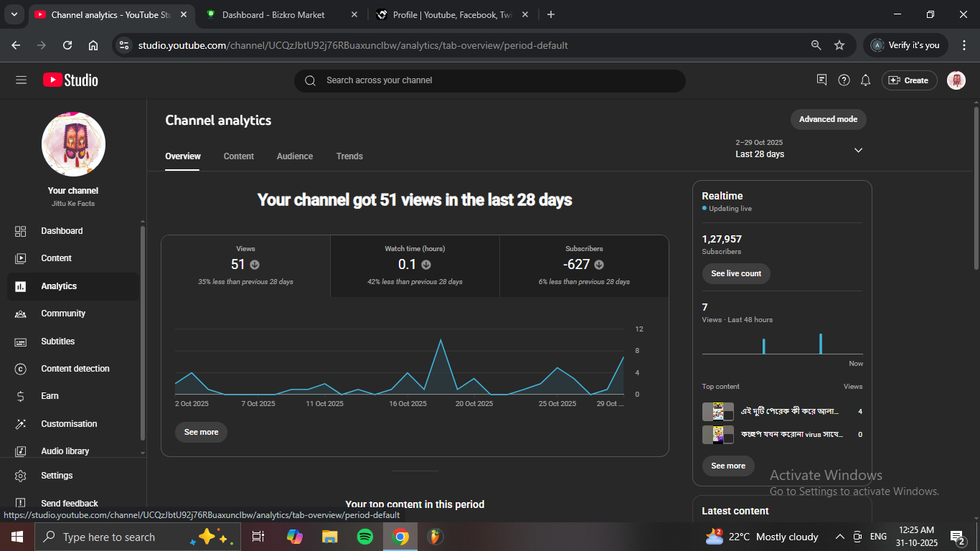Viewport: 980px width, 551px height.
Task: Click the YouTube Studio logo
Action: point(70,80)
